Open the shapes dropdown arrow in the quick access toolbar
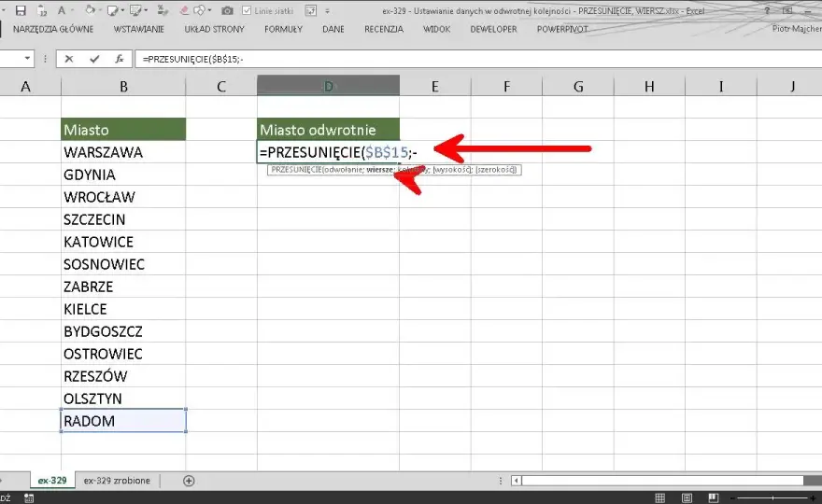822x504 pixels. 209,10
